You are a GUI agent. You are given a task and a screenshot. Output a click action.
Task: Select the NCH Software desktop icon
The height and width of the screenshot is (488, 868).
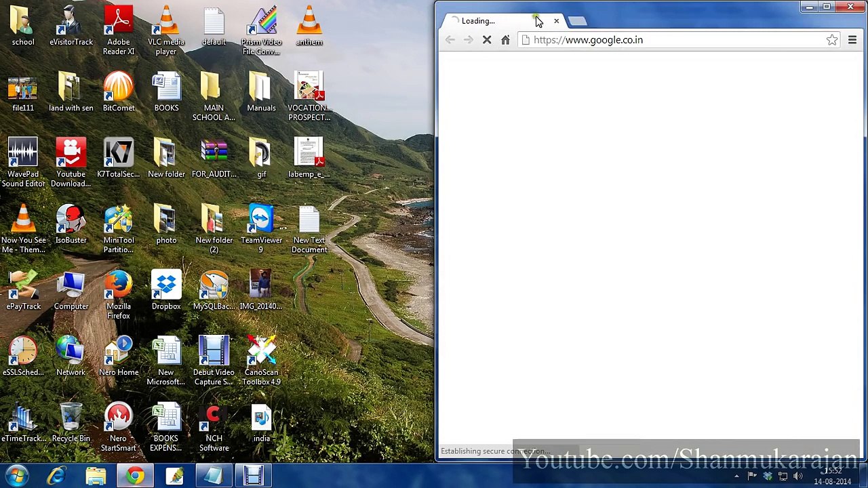[214, 427]
